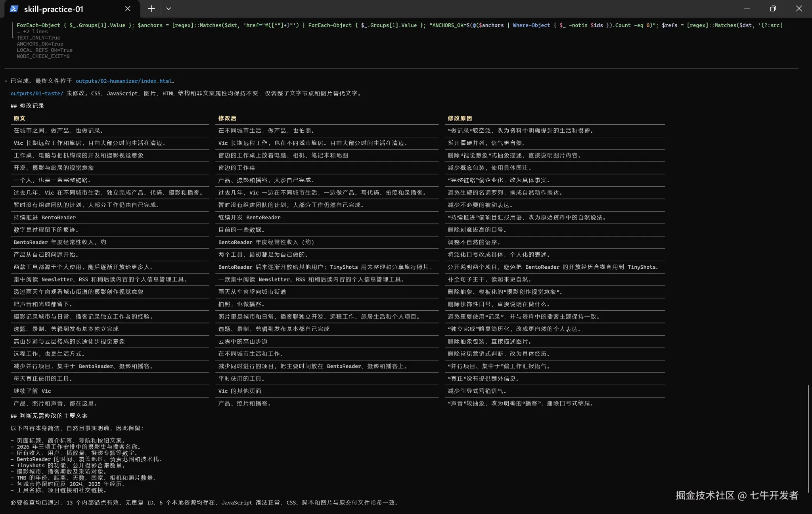The height and width of the screenshot is (514, 812).
Task: Click the "减少不必要的被动表达。" cell
Action: click(x=481, y=205)
